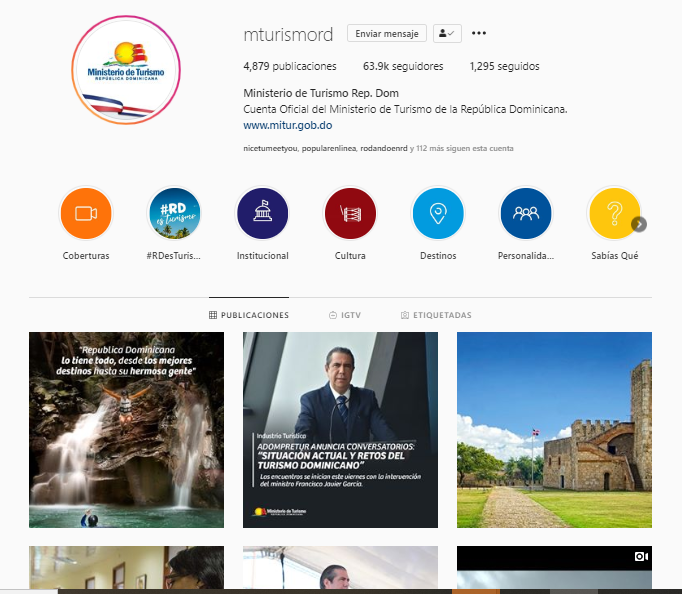Switch to the Etiquetadas tab
The width and height of the screenshot is (682, 594).
436,315
